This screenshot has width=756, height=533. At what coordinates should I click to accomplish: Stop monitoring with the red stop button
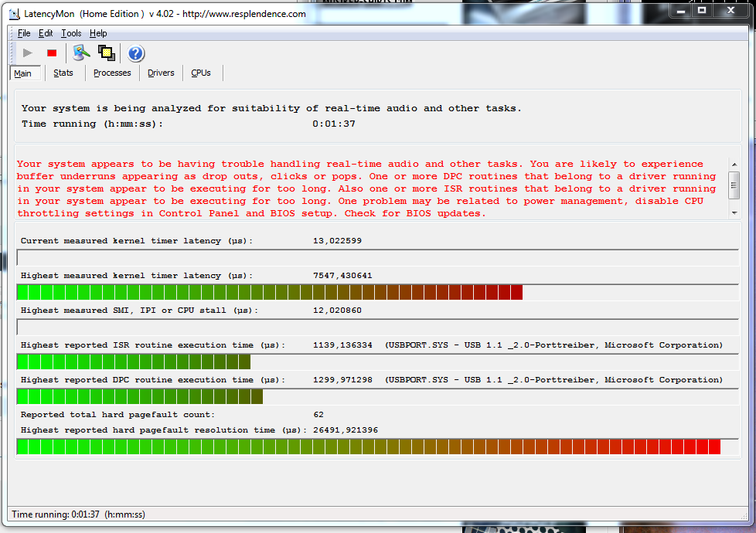point(52,53)
